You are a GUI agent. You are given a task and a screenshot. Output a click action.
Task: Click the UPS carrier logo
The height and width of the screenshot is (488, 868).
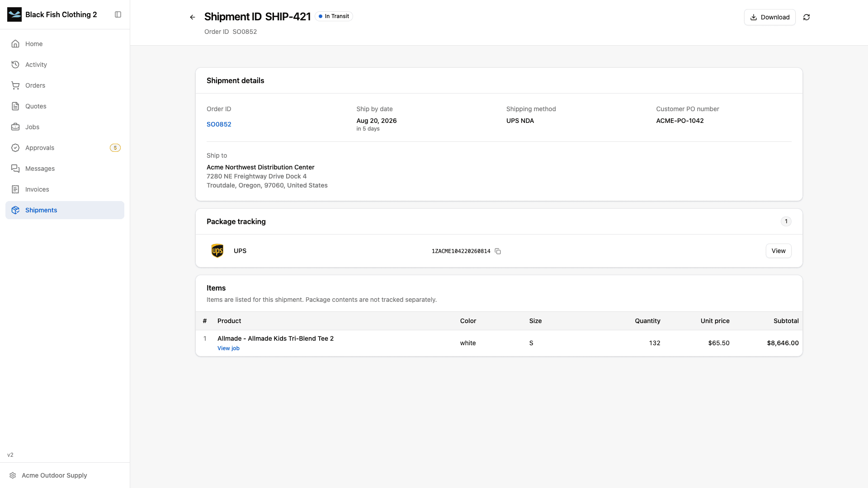(x=217, y=251)
